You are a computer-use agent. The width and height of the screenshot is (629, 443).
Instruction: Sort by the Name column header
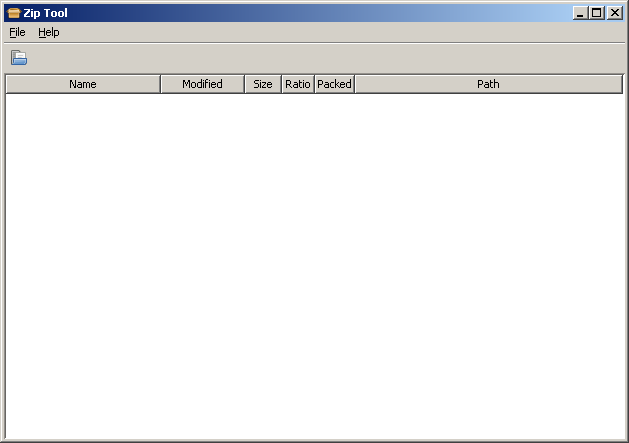pos(83,84)
